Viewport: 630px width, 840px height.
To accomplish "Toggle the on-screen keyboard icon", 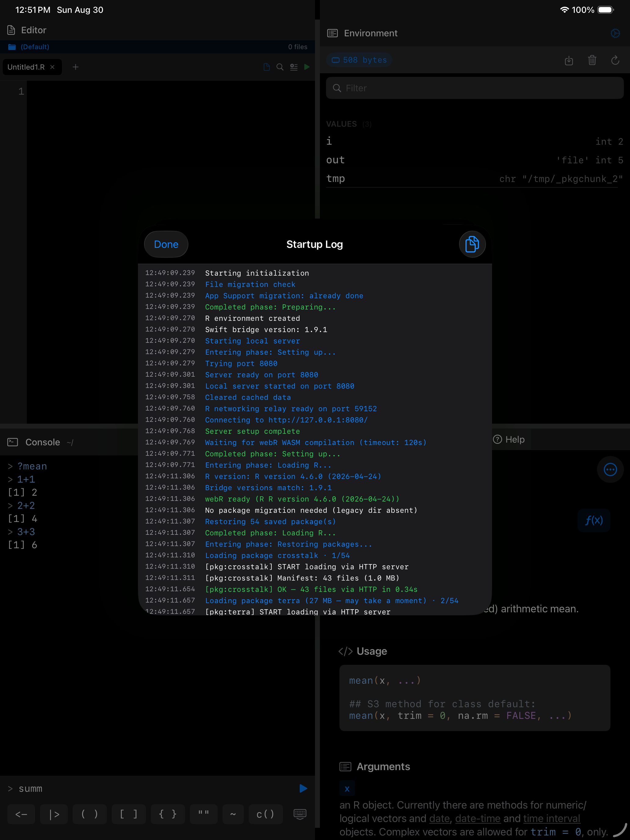I will click(x=300, y=814).
